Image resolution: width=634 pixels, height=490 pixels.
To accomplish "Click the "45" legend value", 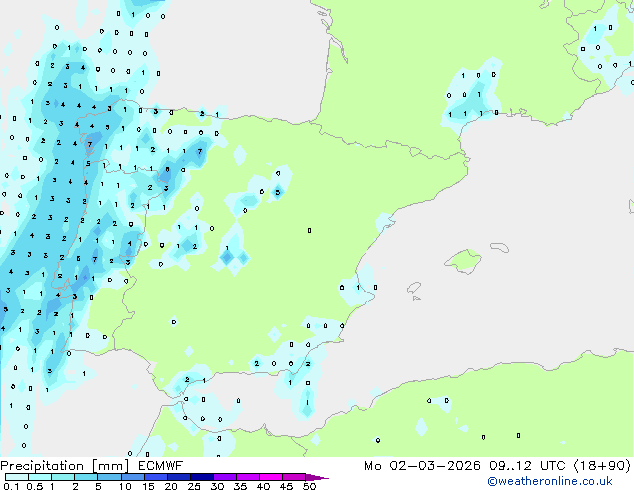I will click(287, 486).
